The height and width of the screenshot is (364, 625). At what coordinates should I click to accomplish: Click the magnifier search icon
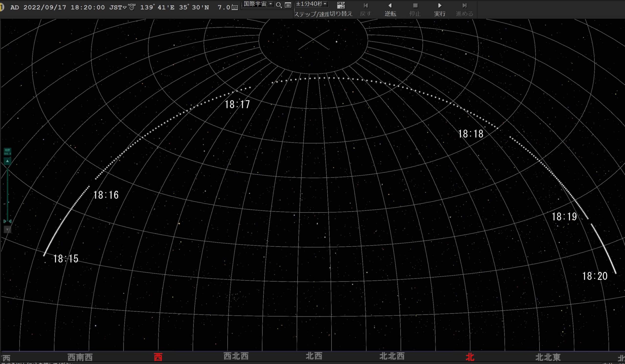[279, 5]
